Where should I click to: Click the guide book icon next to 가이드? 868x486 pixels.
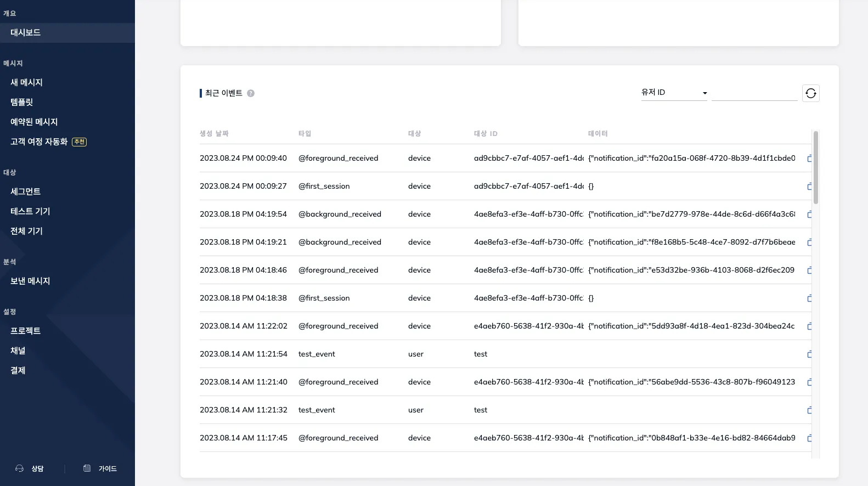coord(87,468)
